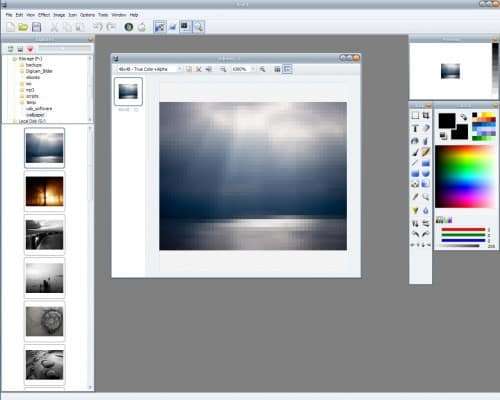
Task: Select the wallpaper folder in tree
Action: coord(35,115)
